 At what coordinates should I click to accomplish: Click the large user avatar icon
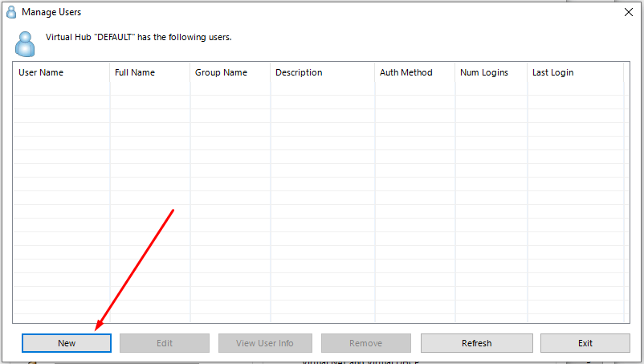pos(25,43)
